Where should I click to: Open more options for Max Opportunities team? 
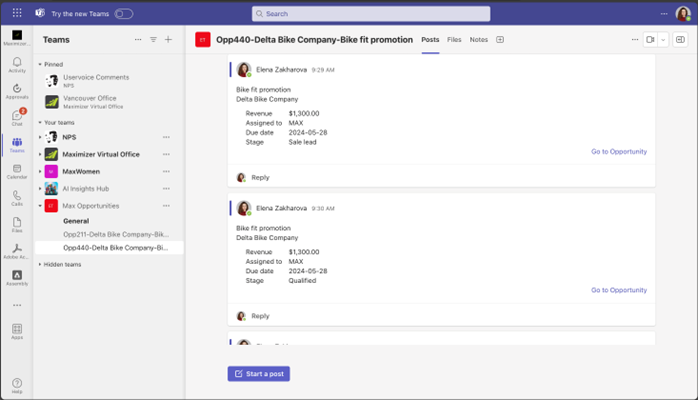(x=166, y=206)
